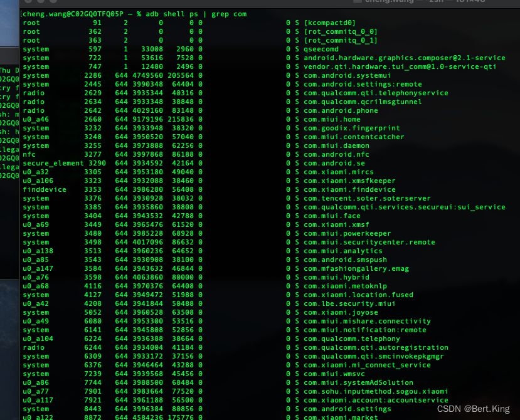Select com.android.systemui process name
Screen dimensions: 520x420
[x=348, y=76]
